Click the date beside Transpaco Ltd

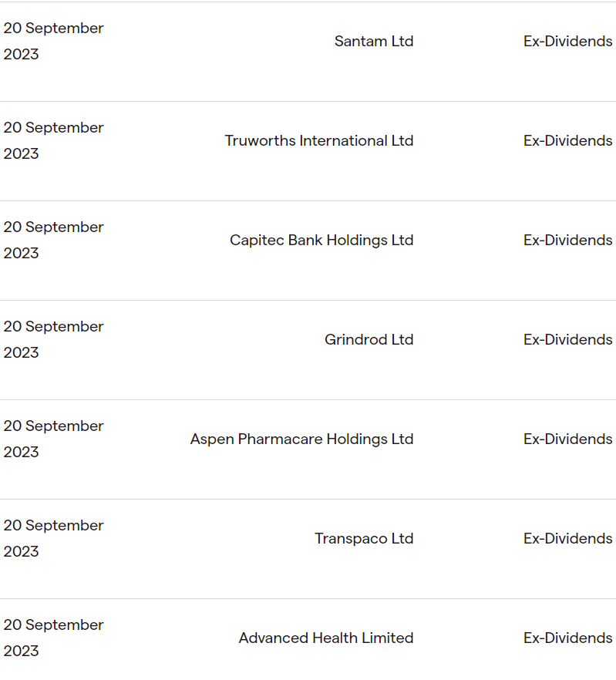(54, 539)
